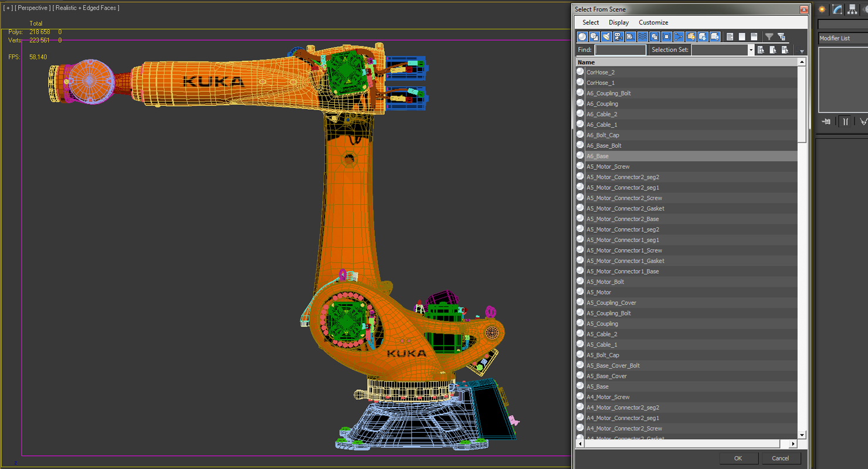This screenshot has width=868, height=469.
Task: Toggle Display Groups filter
Action: pos(655,36)
